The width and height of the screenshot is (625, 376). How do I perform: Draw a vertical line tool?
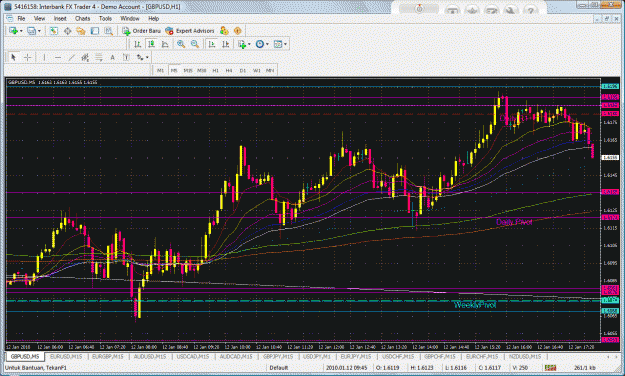point(44,57)
